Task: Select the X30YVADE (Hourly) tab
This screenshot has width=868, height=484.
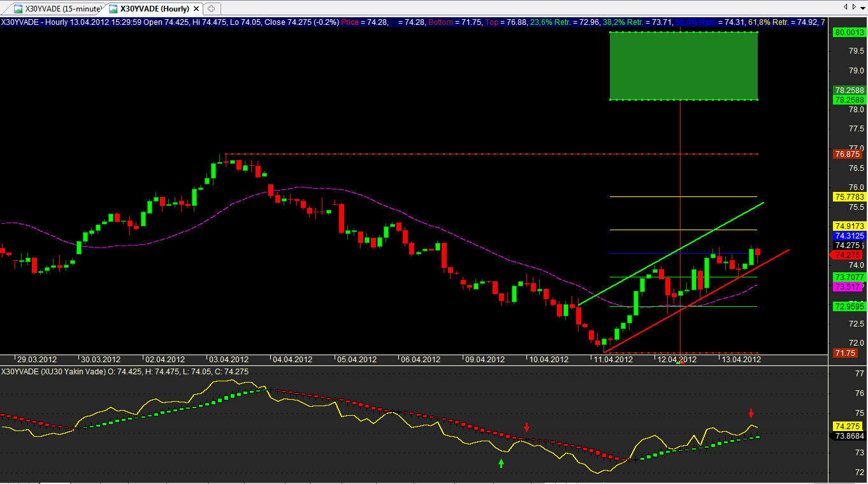Action: coord(154,8)
